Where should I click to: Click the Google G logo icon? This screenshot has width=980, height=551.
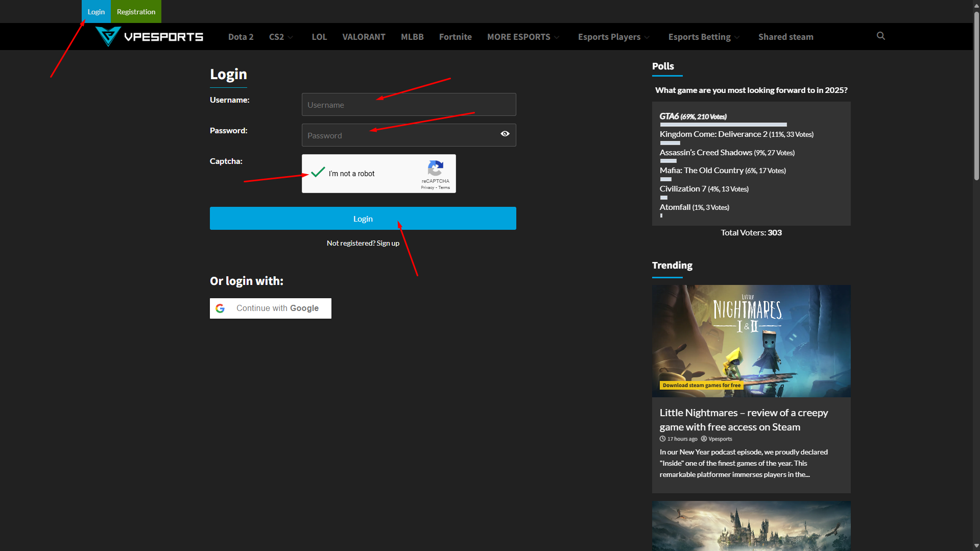click(220, 308)
